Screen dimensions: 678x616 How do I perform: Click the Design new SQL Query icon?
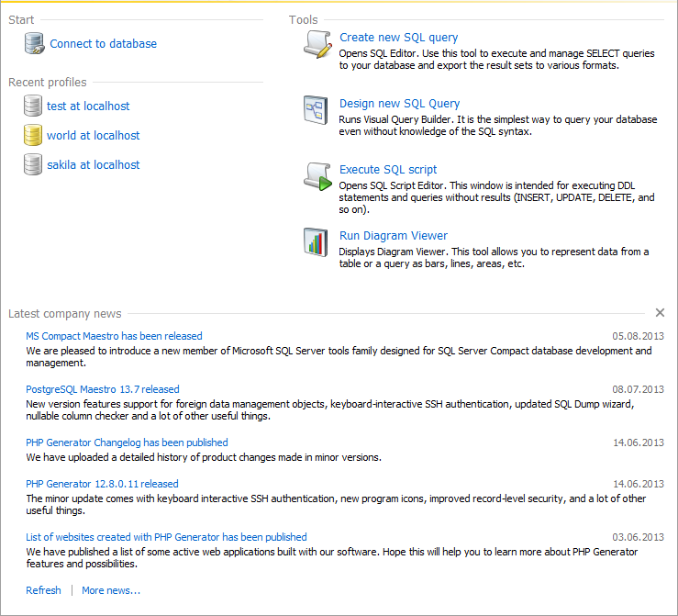coord(316,110)
